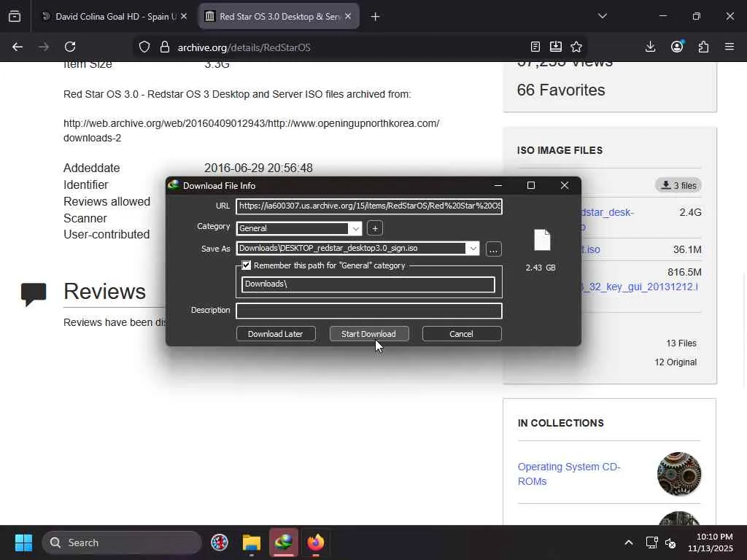Go forward one page
This screenshot has height=560, width=747.
point(44,47)
